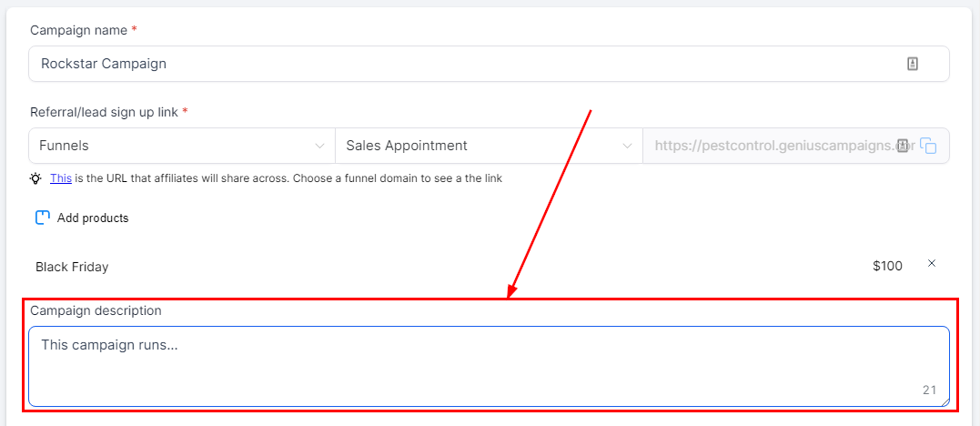Click the chevron beside Sales Appointment
Screen dimensions: 980x426
(x=627, y=146)
